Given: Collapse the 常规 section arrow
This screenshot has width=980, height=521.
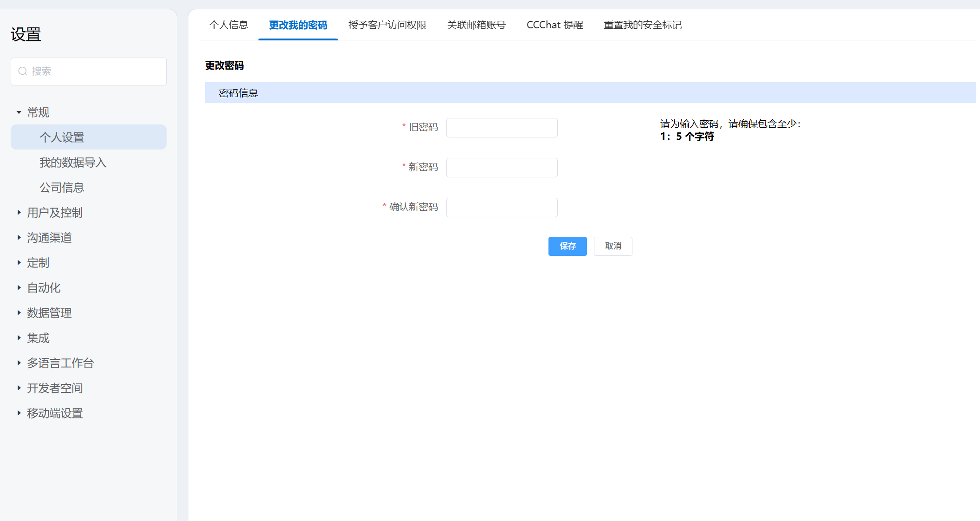Looking at the screenshot, I should 19,112.
